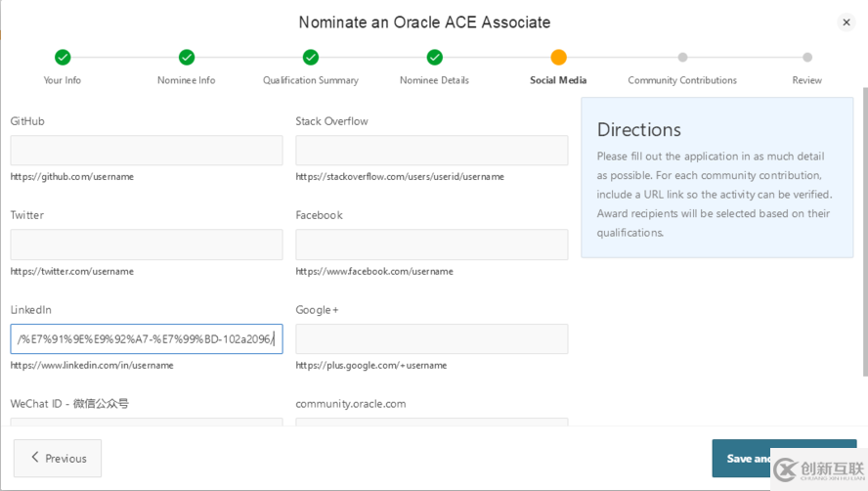This screenshot has width=868, height=491.
Task: Jump to the Review step dot
Action: point(807,57)
